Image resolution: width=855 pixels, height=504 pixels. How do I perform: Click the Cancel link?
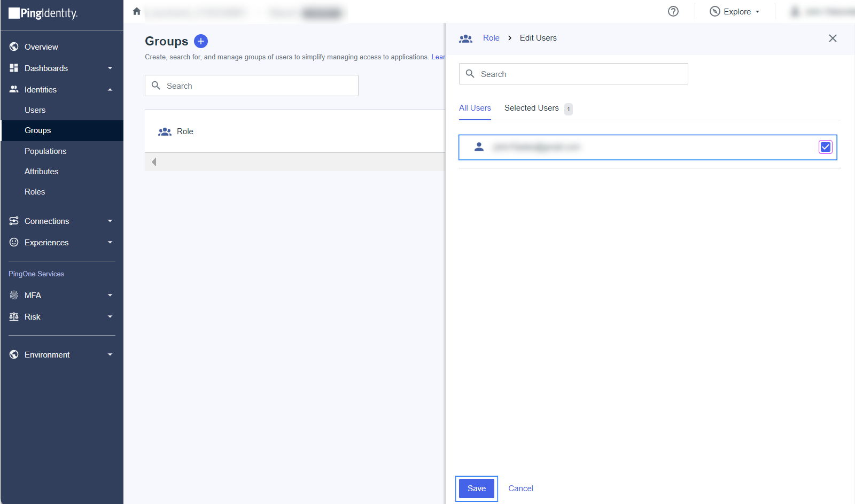520,489
